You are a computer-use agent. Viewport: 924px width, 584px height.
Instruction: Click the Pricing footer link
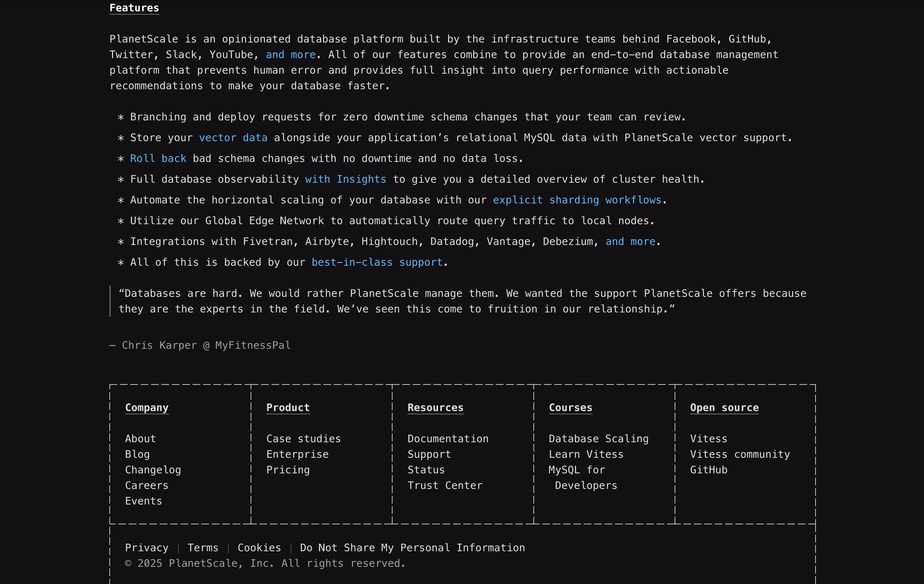click(288, 470)
